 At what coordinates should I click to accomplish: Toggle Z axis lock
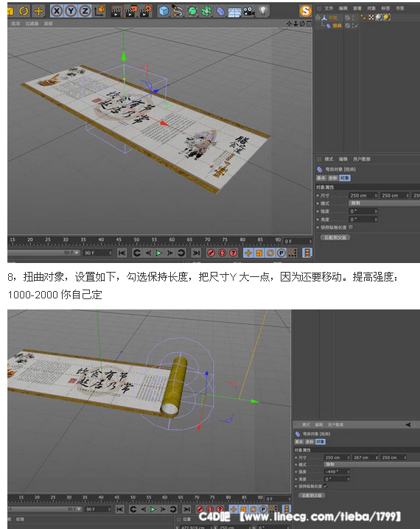(85, 11)
